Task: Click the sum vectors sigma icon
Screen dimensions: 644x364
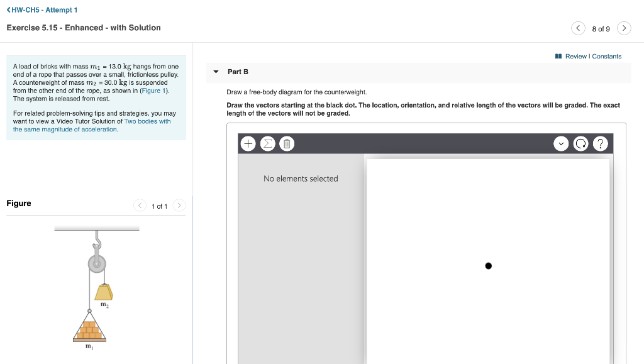Action: click(x=267, y=143)
